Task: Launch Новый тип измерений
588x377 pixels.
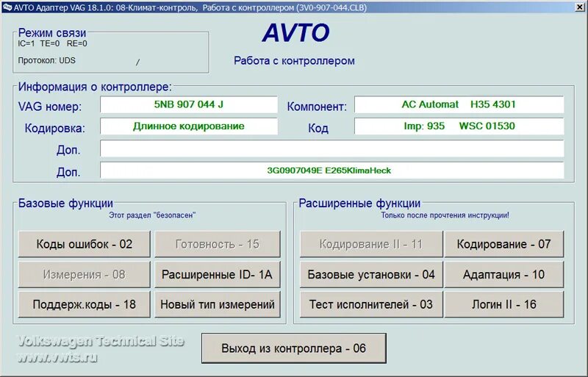Action: click(x=218, y=304)
